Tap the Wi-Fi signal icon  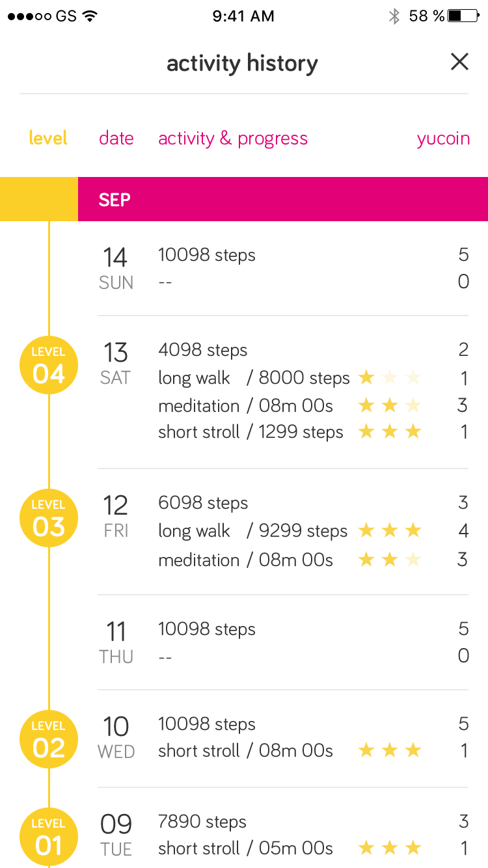pos(90,16)
